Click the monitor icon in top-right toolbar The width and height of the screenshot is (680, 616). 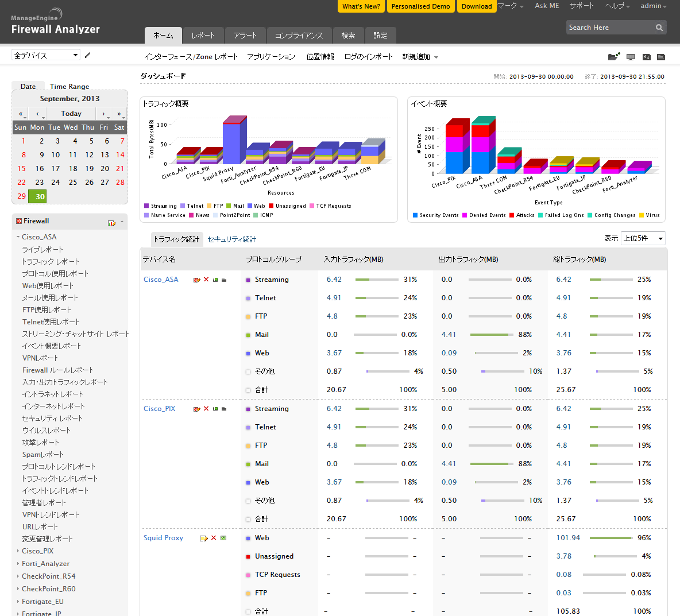(x=631, y=57)
